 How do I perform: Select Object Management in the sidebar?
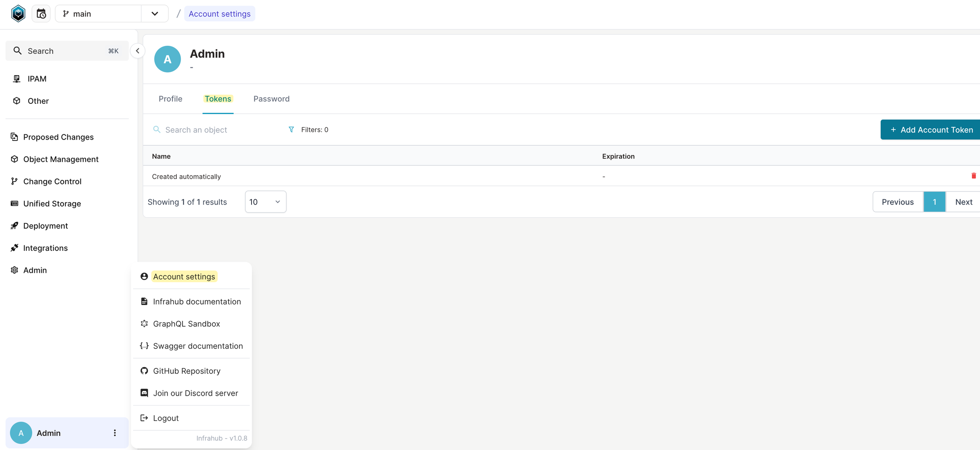(x=60, y=159)
